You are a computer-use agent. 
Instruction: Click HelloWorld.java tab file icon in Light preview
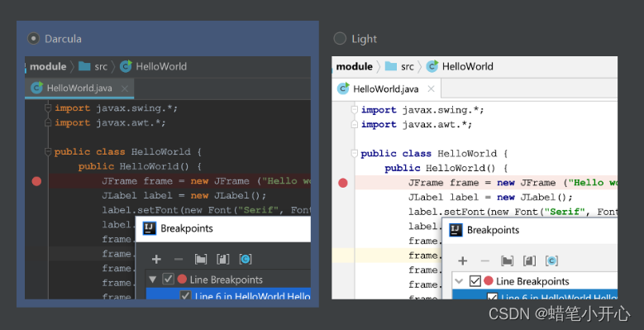tap(343, 88)
